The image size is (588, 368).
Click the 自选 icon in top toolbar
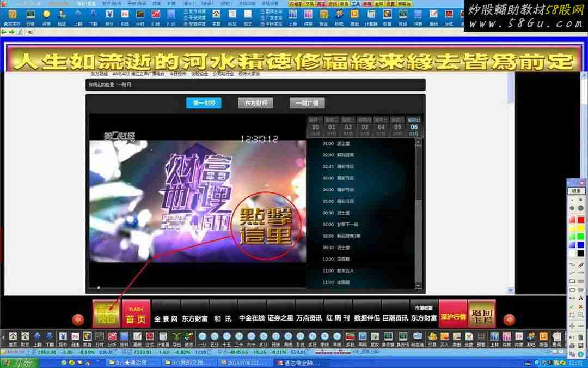[125, 17]
